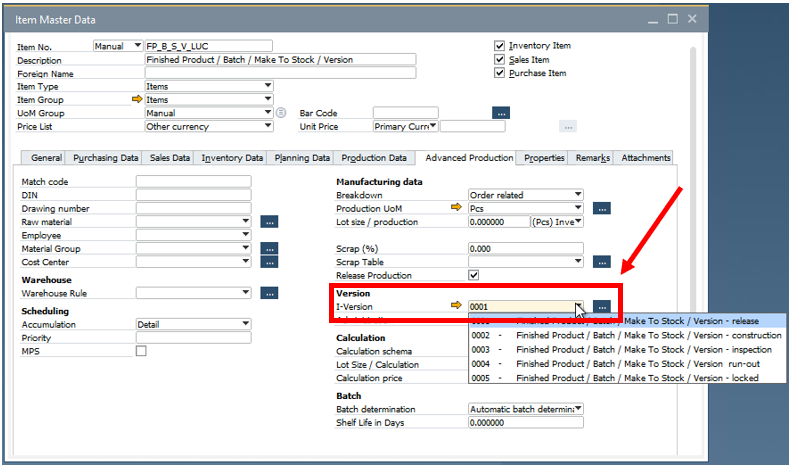Screen dimensions: 792x467
Task: Toggle the Sales Item checkbox
Action: coord(500,59)
